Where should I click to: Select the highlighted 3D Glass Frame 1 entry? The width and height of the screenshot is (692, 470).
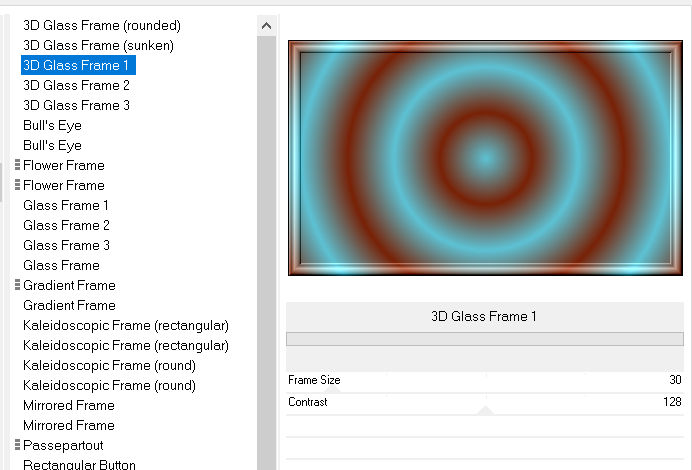click(78, 65)
